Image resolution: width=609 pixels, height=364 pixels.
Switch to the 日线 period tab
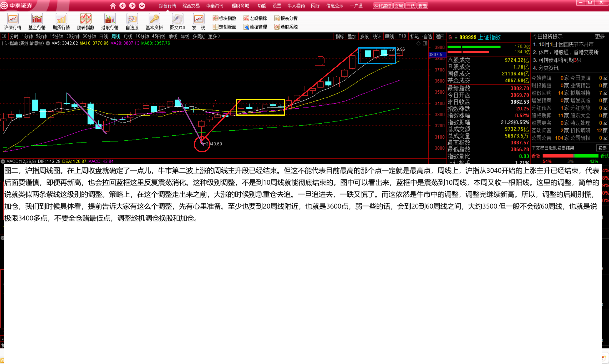point(103,37)
